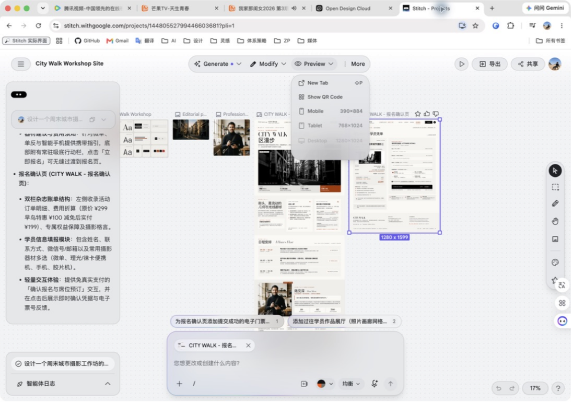571x402 pixels.
Task: Open the 均衡 mode dropdown
Action: click(351, 384)
